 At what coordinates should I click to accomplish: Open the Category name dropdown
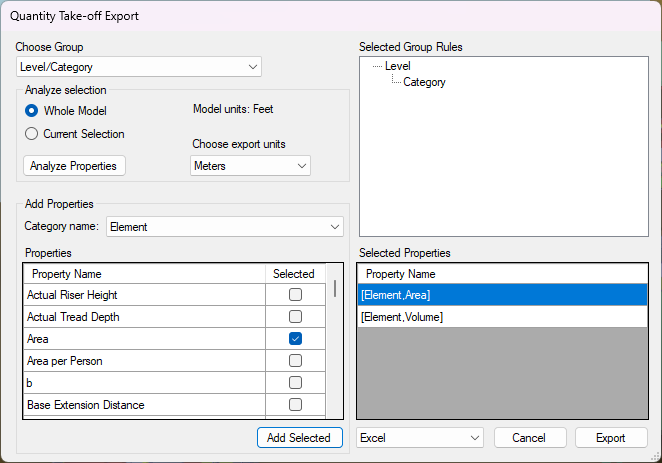225,227
